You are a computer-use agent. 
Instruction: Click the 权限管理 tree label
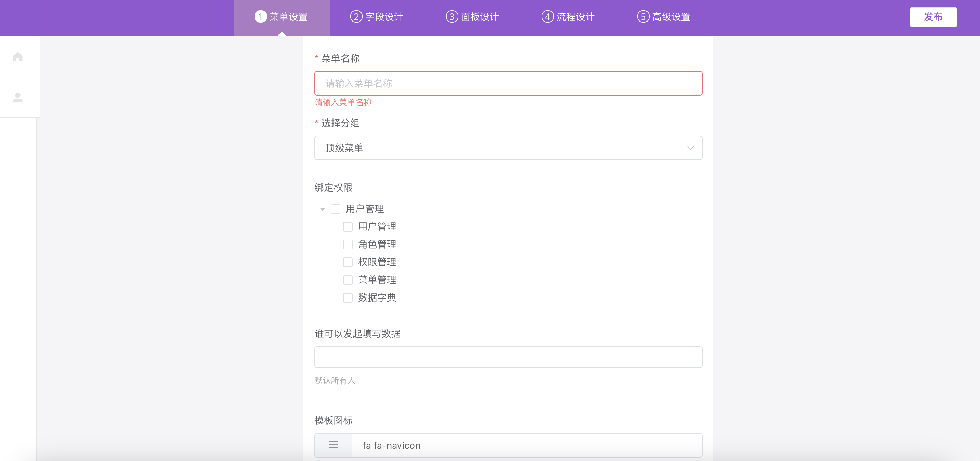click(377, 262)
